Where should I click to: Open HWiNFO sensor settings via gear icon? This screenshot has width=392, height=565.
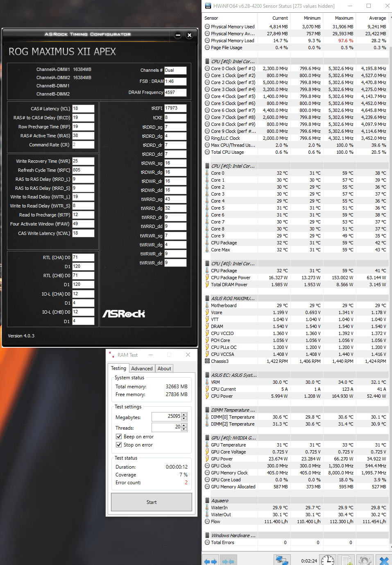[365, 560]
